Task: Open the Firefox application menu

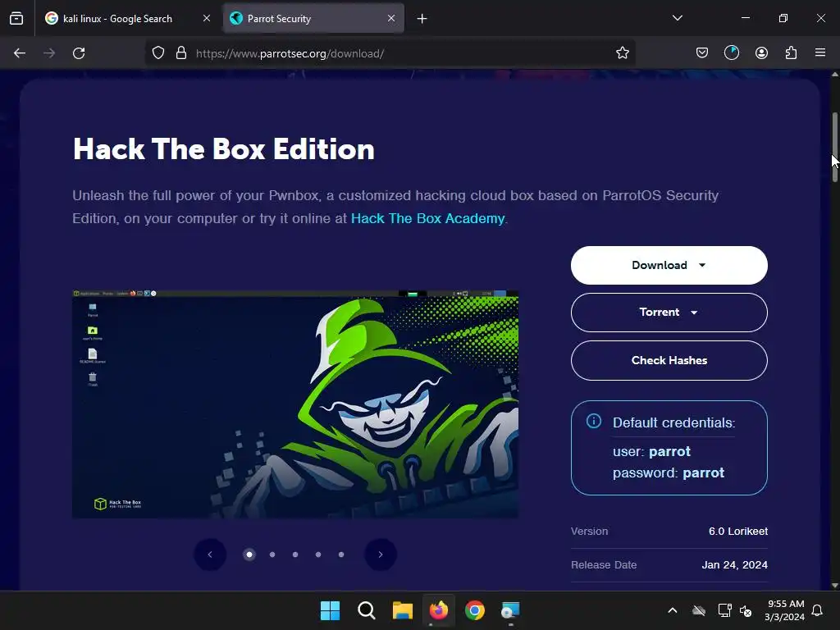Action: 820,53
